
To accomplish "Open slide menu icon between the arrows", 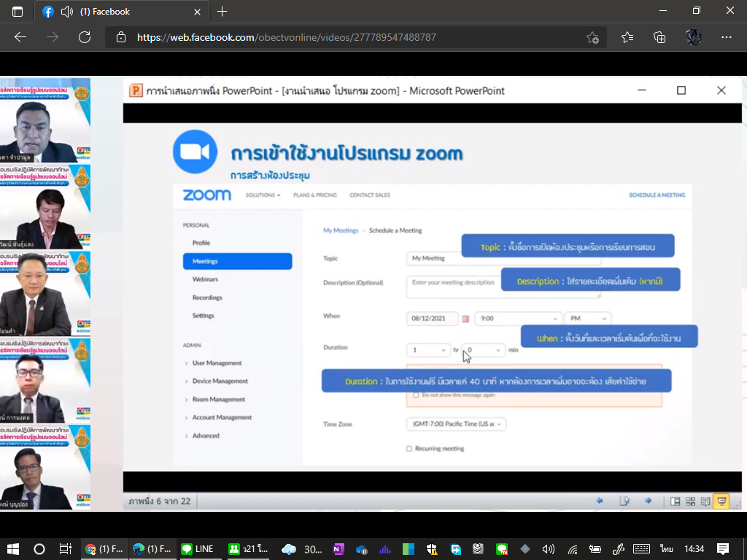I will [624, 500].
